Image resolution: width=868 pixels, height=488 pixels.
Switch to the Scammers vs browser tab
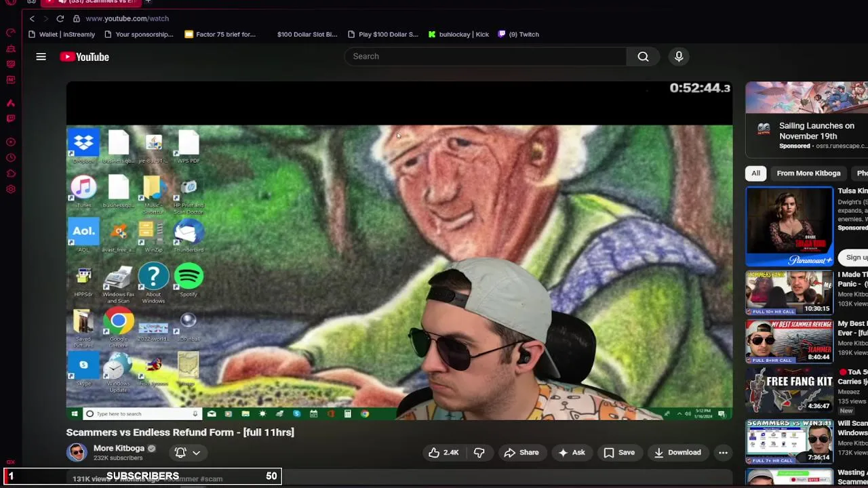92,2
